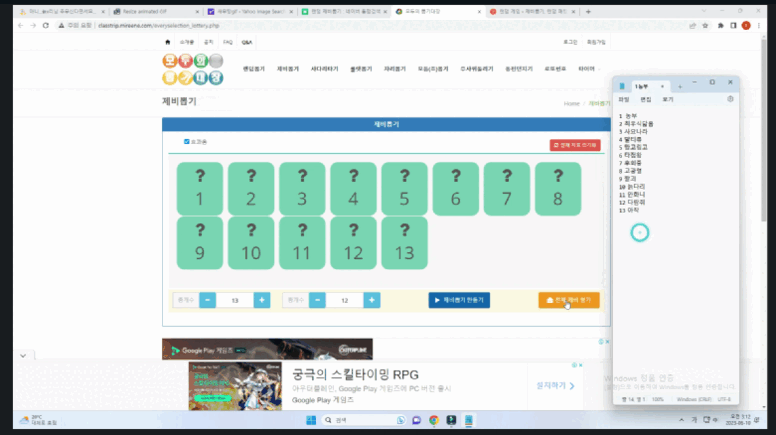
Task: Click Notepad line '13 야작'
Action: [629, 210]
